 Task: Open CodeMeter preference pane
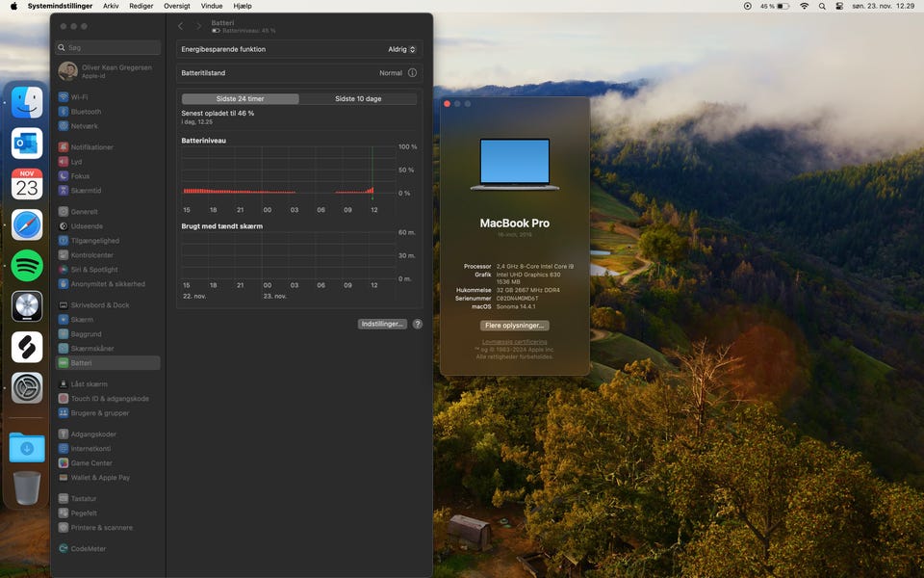click(x=89, y=549)
